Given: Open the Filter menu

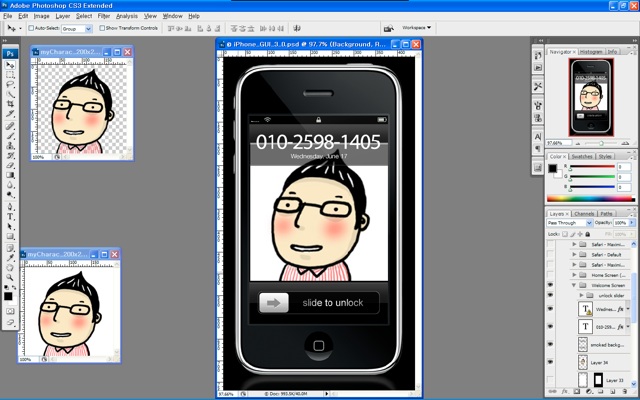Looking at the screenshot, I should pyautogui.click(x=104, y=16).
